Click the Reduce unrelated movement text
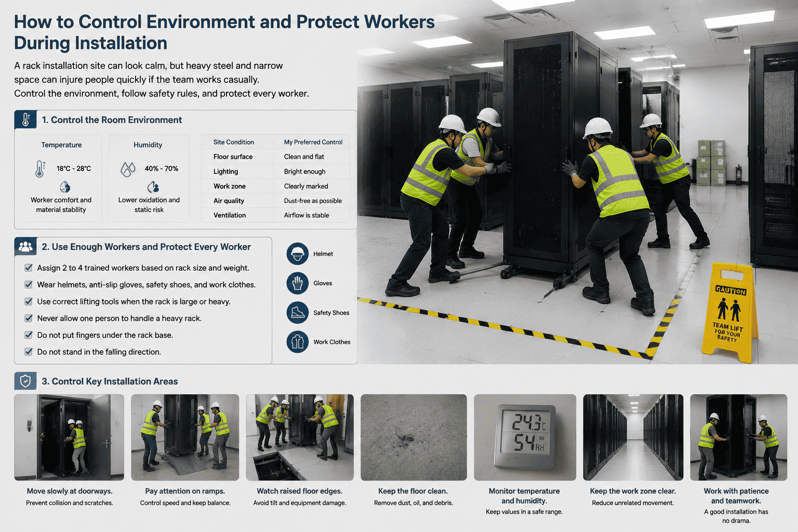 (633, 503)
